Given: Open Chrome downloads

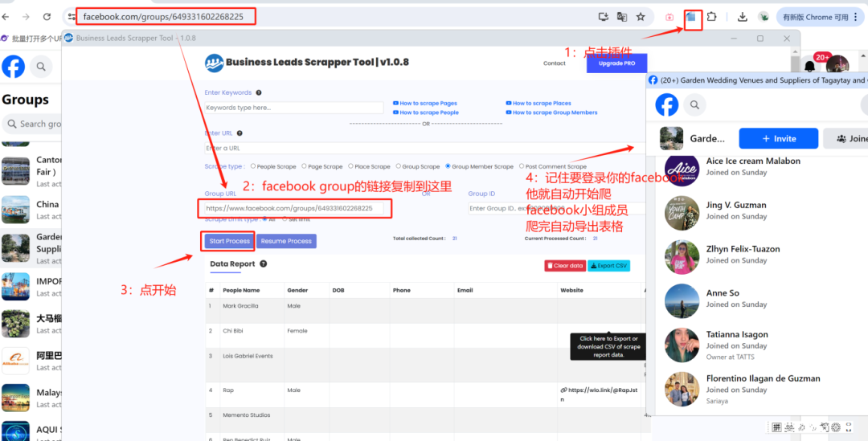Looking at the screenshot, I should (x=743, y=17).
